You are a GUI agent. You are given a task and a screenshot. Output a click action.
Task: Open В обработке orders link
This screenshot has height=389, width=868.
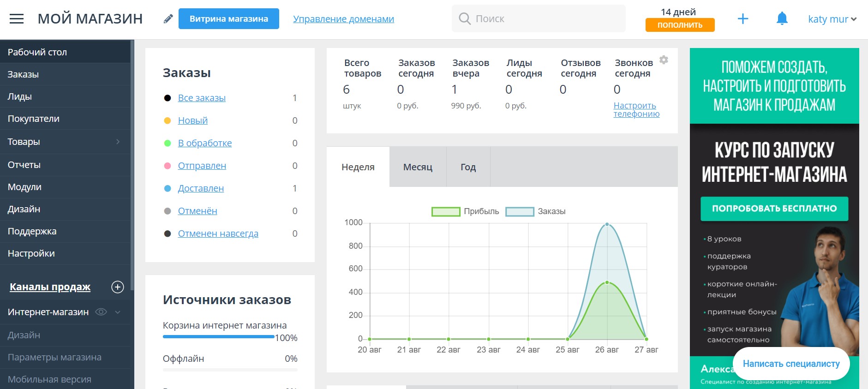coord(205,143)
